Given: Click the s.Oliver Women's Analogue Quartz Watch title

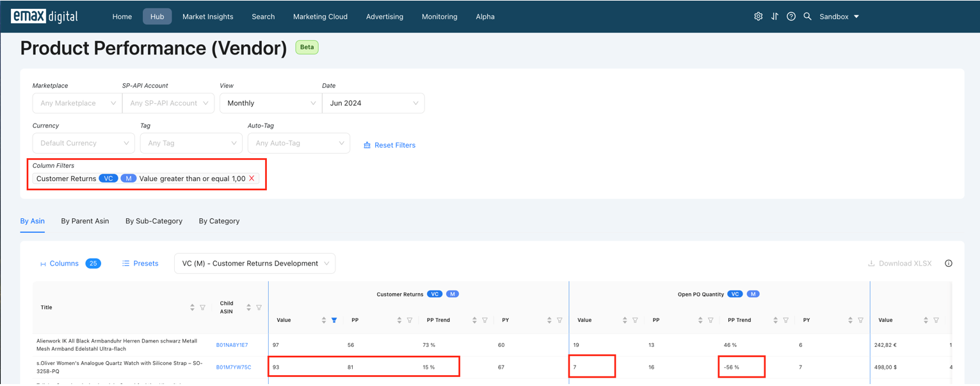Looking at the screenshot, I should [120, 367].
